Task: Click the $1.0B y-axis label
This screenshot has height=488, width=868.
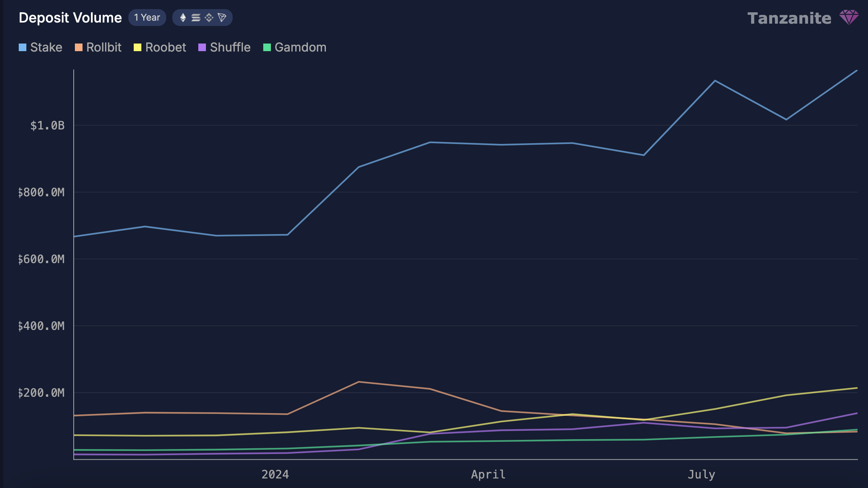Action: [47, 125]
